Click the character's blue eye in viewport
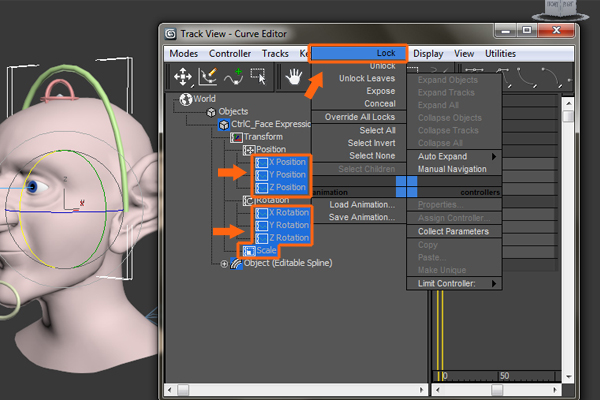The width and height of the screenshot is (600, 400). [32, 187]
